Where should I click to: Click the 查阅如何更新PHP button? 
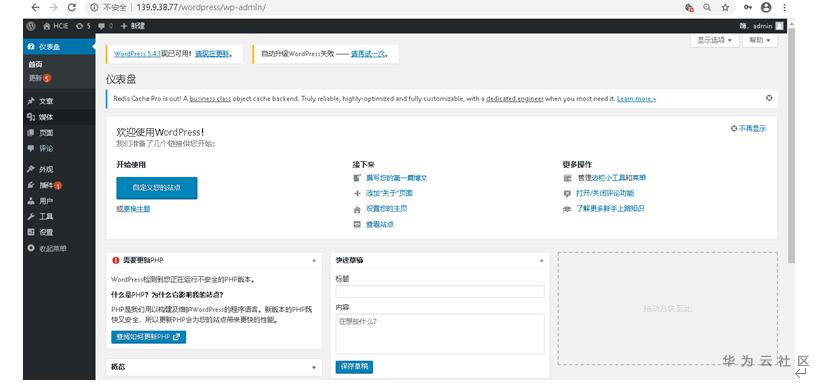coord(149,337)
